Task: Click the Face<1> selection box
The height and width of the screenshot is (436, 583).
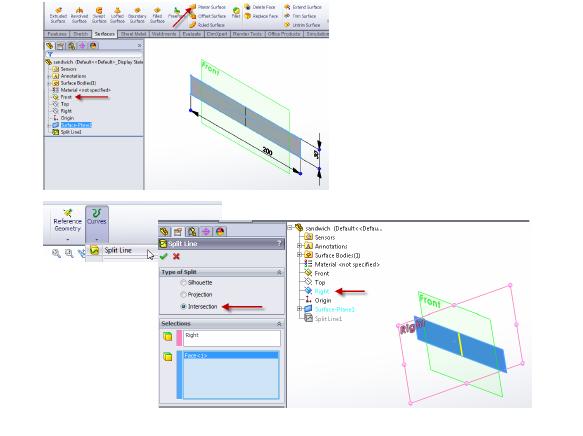Action: pos(231,375)
